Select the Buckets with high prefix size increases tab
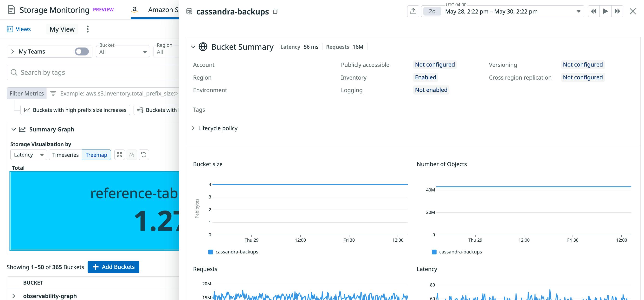 point(75,110)
